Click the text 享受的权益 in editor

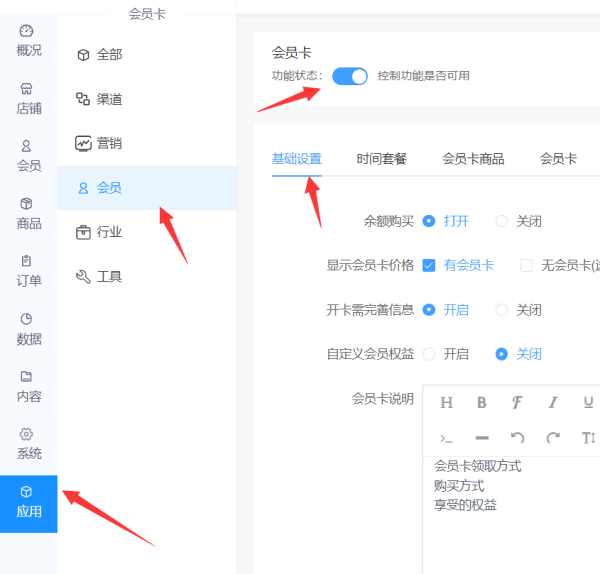point(465,505)
